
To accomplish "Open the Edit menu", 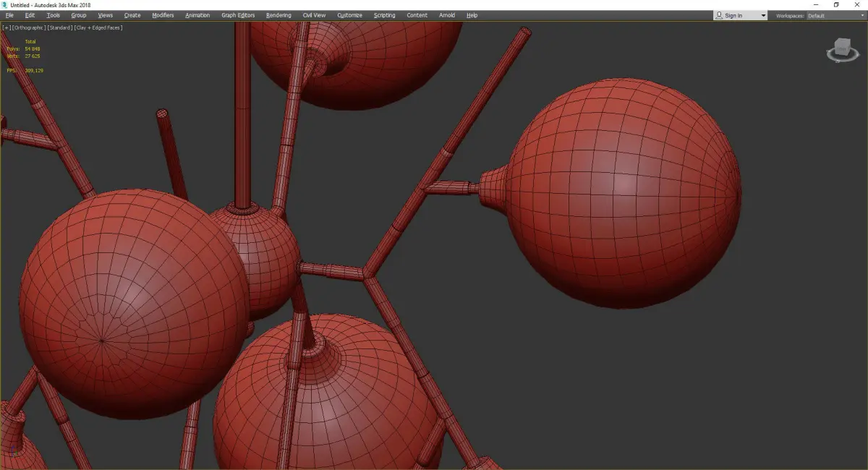I will [30, 15].
